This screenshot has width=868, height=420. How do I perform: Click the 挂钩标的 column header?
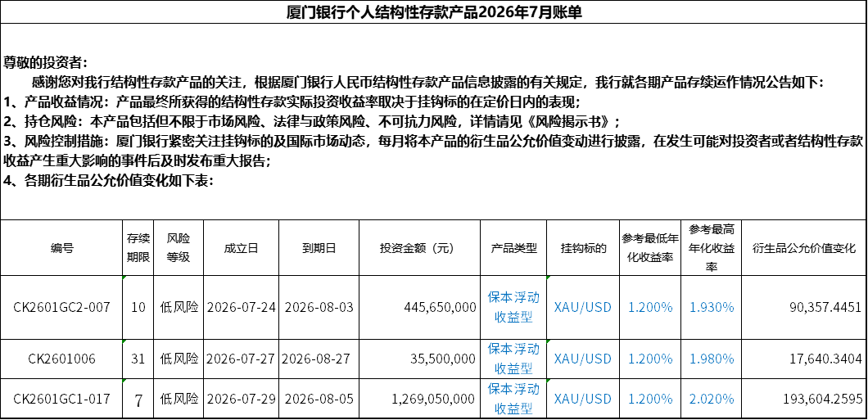tap(584, 248)
